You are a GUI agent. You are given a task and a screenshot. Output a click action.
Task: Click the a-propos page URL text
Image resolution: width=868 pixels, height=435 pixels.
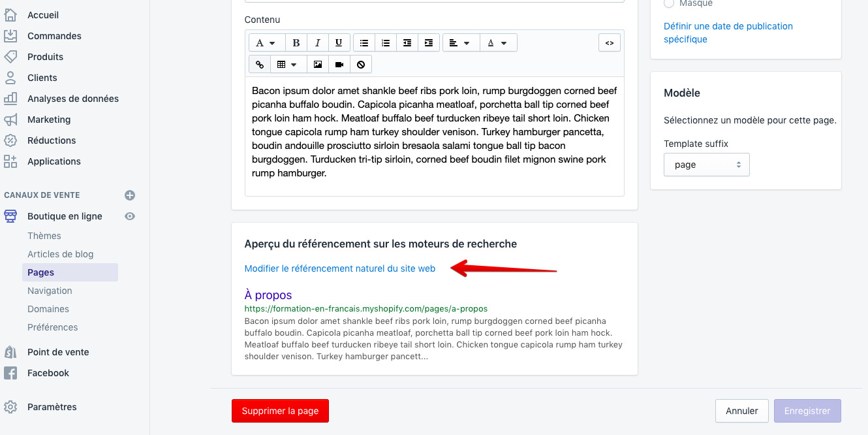tap(366, 308)
